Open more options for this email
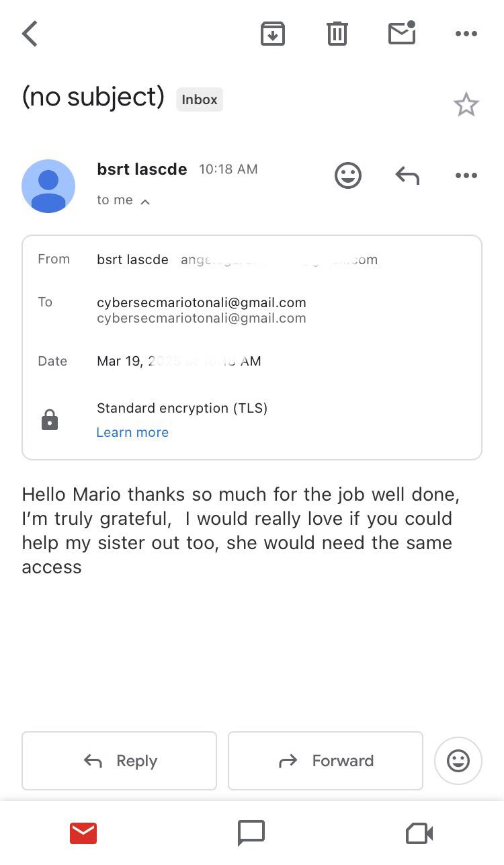This screenshot has width=504, height=865. [466, 175]
